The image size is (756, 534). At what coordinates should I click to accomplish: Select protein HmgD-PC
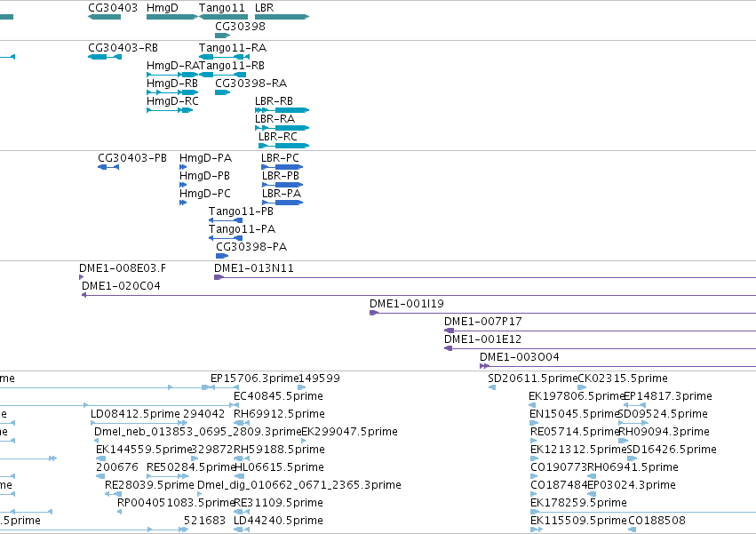tap(183, 203)
